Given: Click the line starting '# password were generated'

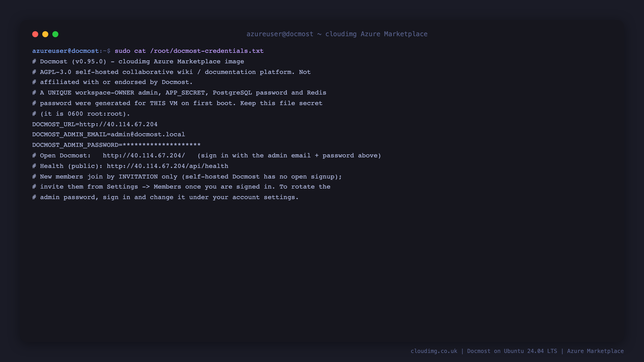Looking at the screenshot, I should tap(178, 103).
